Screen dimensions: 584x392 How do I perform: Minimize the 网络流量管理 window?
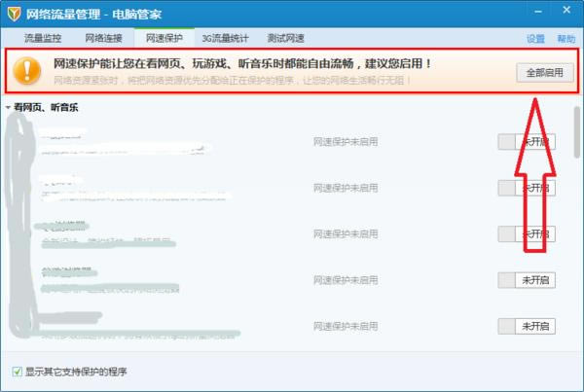(540, 10)
